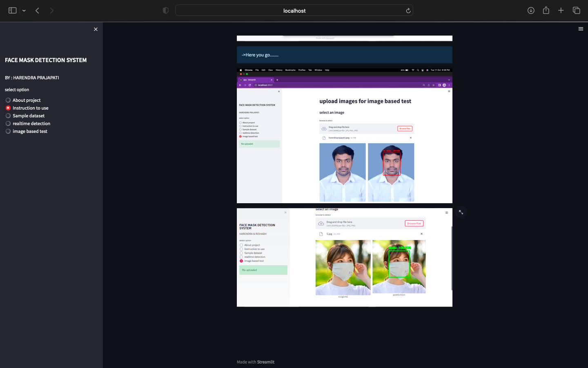The image size is (588, 368).
Task: Open the Streamlit footer link
Action: (x=265, y=362)
